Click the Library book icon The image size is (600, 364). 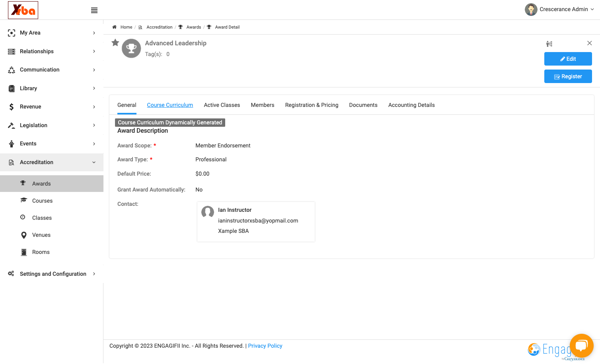pos(12,89)
